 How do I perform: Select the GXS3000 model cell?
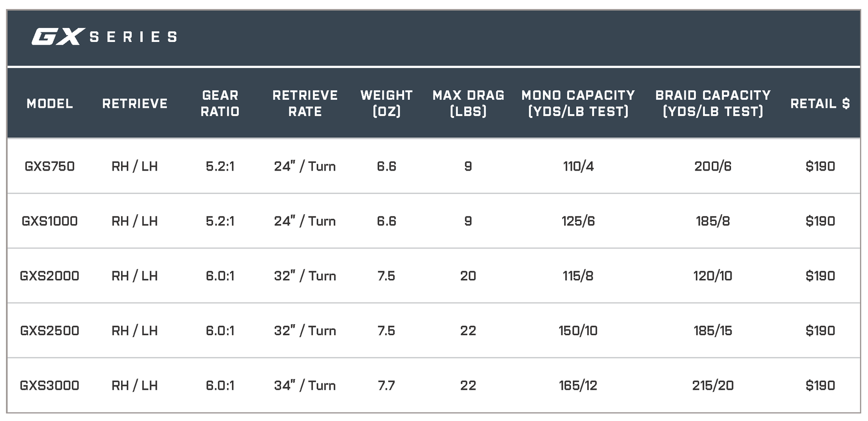50,386
